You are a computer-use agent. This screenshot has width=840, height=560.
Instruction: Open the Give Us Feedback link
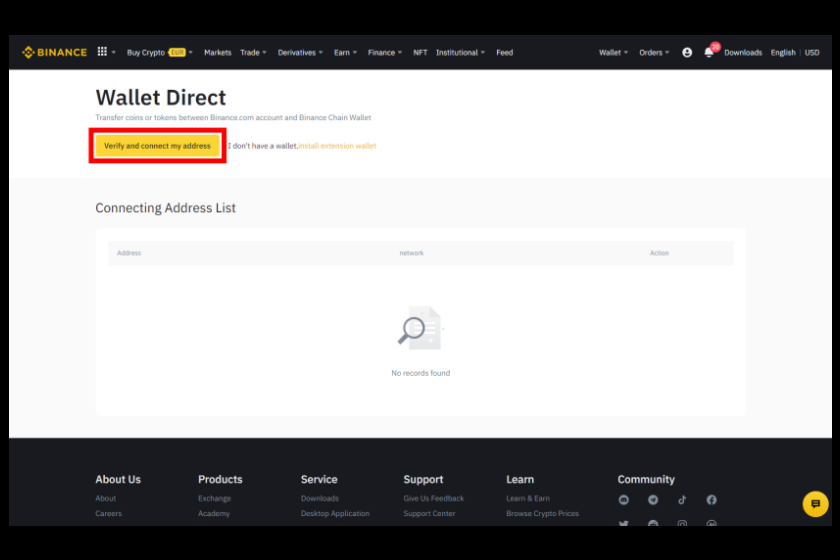point(433,498)
